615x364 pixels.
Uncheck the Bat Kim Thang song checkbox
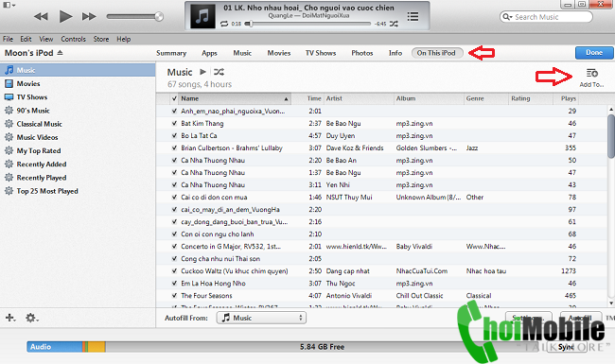[x=174, y=123]
